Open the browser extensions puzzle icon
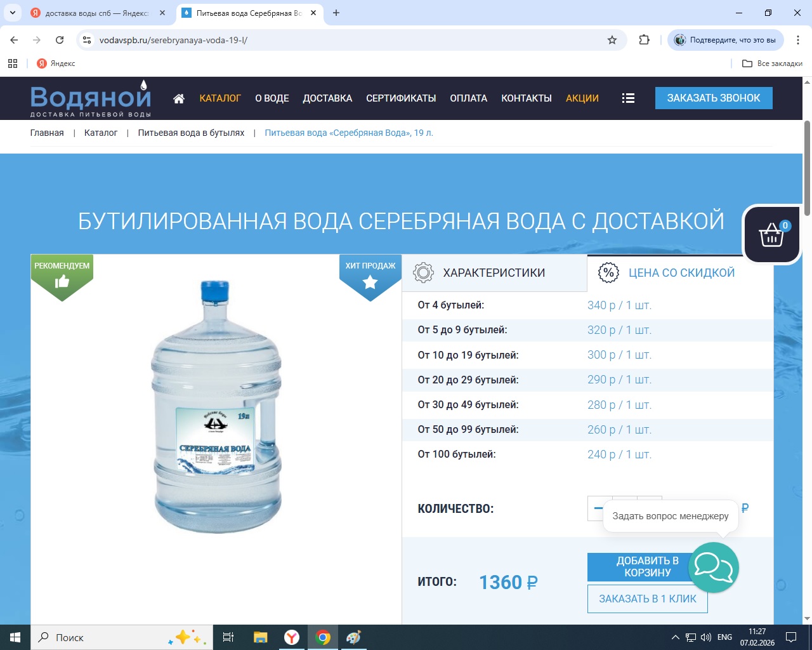Screen dimensions: 812x650 click(645, 40)
